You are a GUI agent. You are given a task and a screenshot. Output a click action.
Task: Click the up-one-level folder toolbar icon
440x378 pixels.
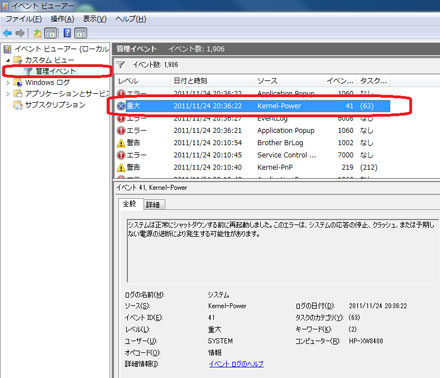(37, 33)
